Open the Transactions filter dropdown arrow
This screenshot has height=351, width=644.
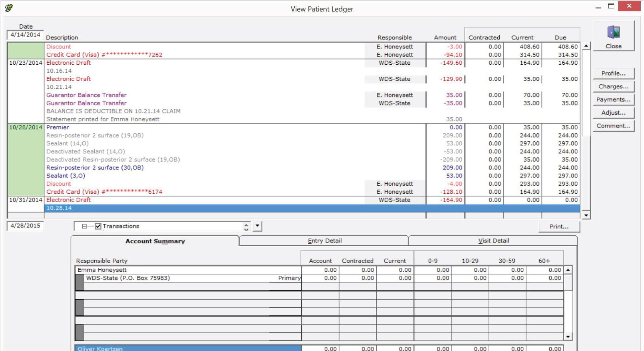click(257, 226)
